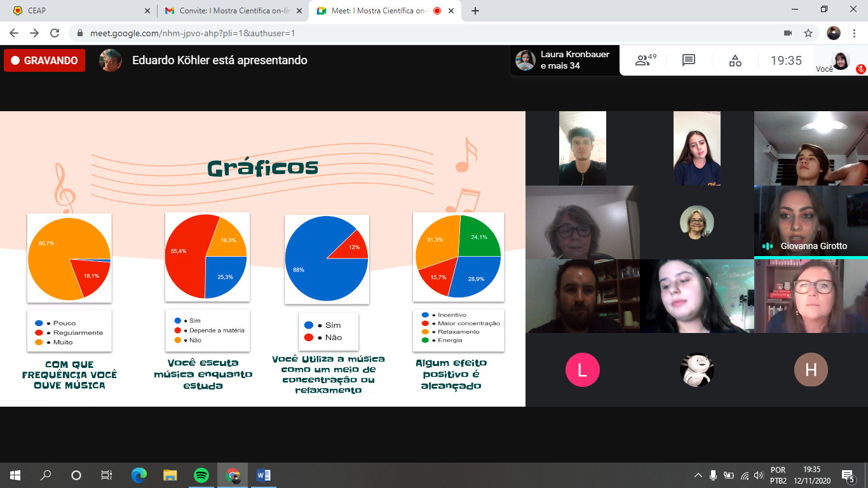Expand hidden system tray icons
This screenshot has height=488, width=868.
pos(698,475)
